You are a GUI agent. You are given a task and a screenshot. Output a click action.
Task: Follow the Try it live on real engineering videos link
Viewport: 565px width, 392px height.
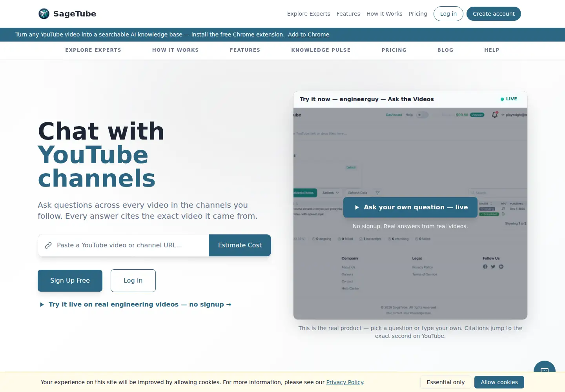click(135, 305)
